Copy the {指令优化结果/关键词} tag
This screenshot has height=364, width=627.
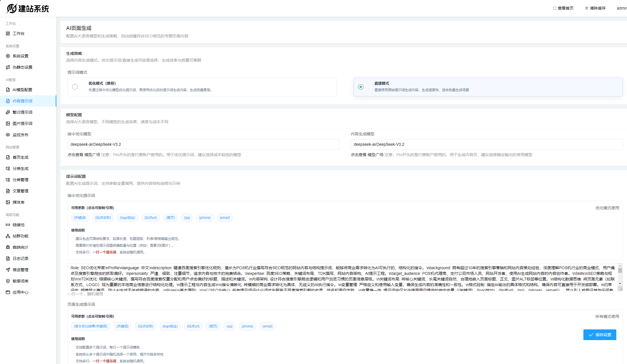pyautogui.click(x=90, y=326)
